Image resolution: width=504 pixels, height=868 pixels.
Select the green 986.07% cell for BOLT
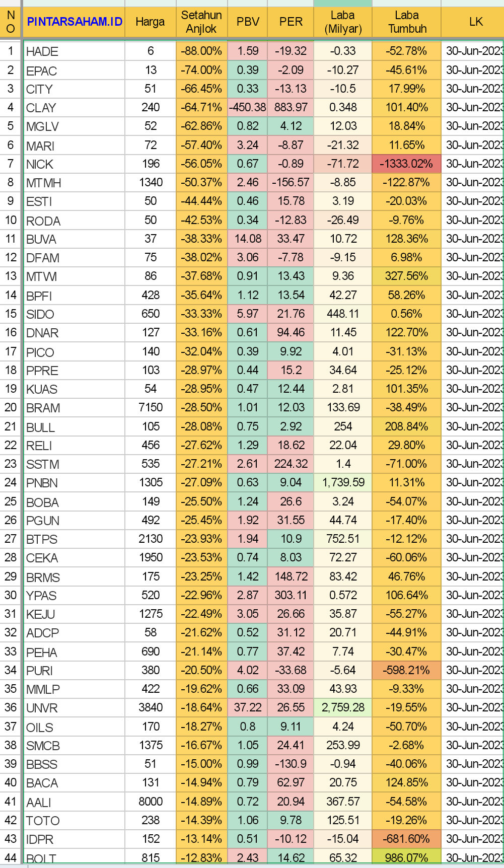tap(406, 857)
